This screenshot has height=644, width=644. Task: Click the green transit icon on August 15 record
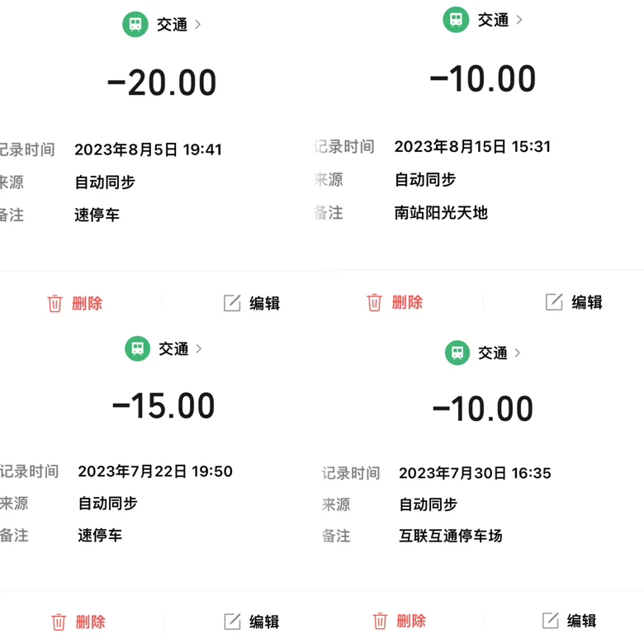(456, 19)
